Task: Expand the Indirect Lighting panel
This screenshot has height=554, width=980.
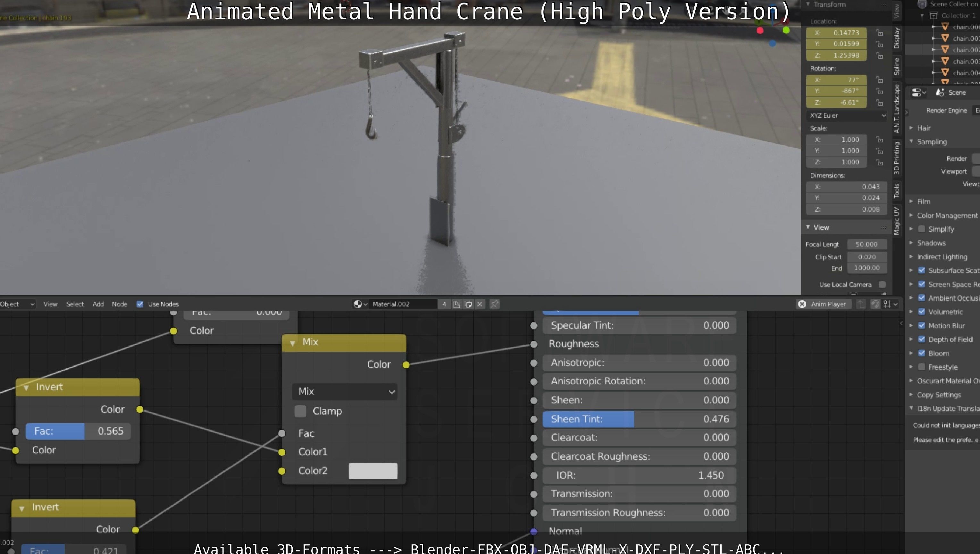Action: [911, 256]
